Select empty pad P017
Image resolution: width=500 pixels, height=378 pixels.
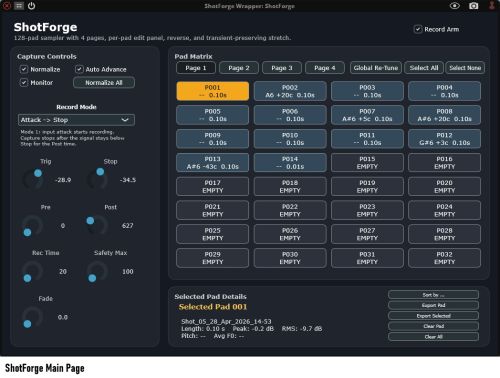click(x=212, y=186)
